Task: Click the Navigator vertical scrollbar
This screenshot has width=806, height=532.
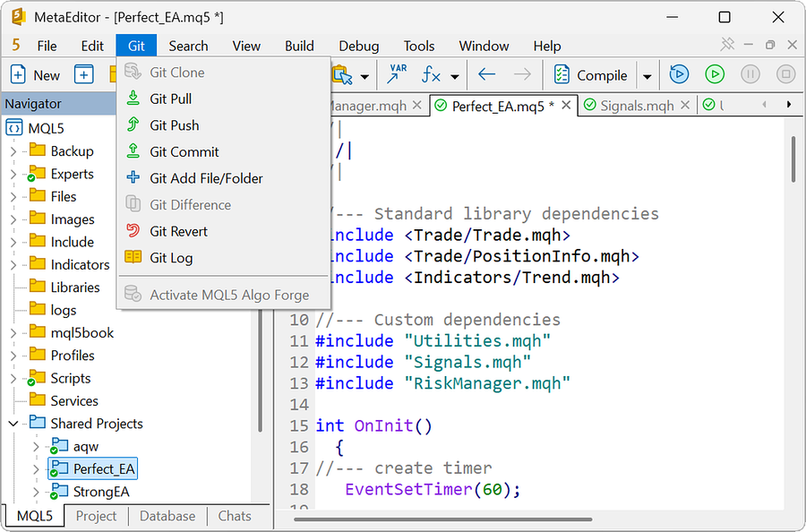Action: [x=260, y=370]
